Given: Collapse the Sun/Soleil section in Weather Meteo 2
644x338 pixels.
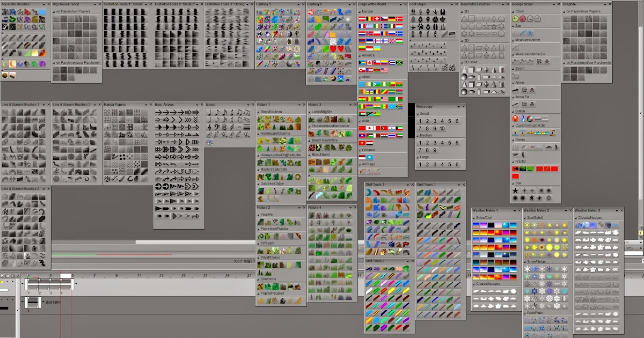Looking at the screenshot, I should pos(525,218).
